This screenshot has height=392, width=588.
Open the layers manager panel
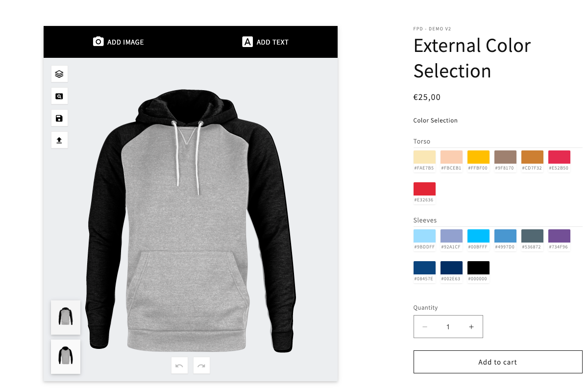tap(59, 73)
